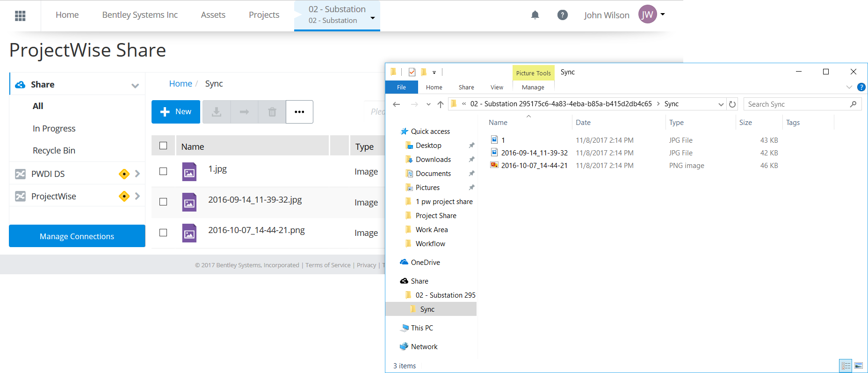Screen dimensions: 868x373
Task: Open the Assets navigation item
Action: click(213, 15)
